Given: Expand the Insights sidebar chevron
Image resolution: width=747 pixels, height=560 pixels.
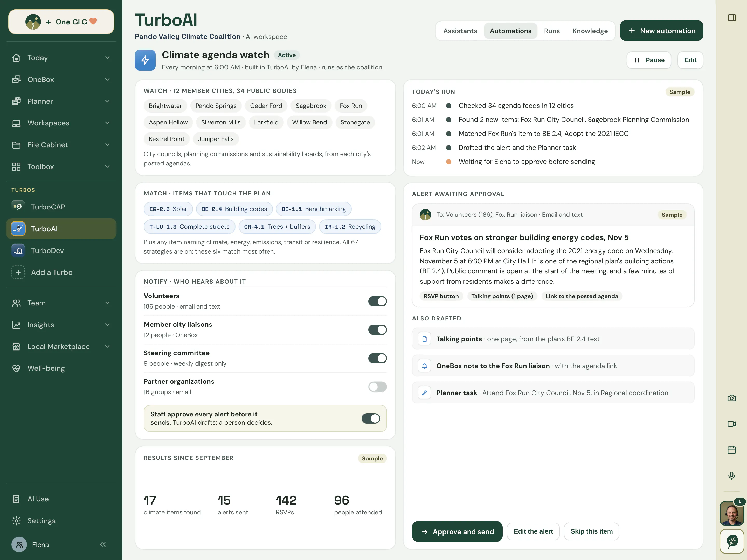Looking at the screenshot, I should [107, 325].
